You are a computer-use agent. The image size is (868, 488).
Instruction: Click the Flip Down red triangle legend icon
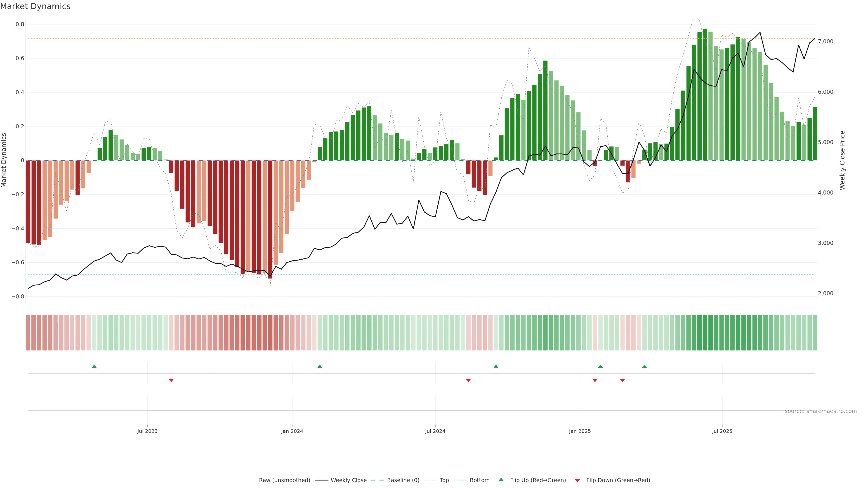pos(577,480)
